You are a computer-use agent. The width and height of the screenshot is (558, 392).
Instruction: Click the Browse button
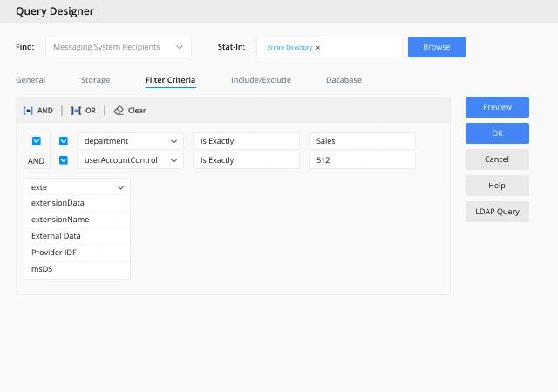(x=437, y=47)
